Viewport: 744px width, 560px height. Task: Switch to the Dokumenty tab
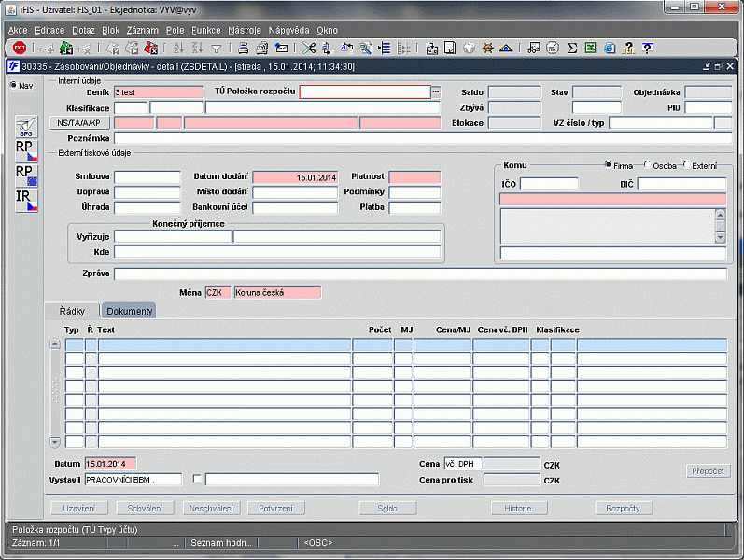coord(129,311)
